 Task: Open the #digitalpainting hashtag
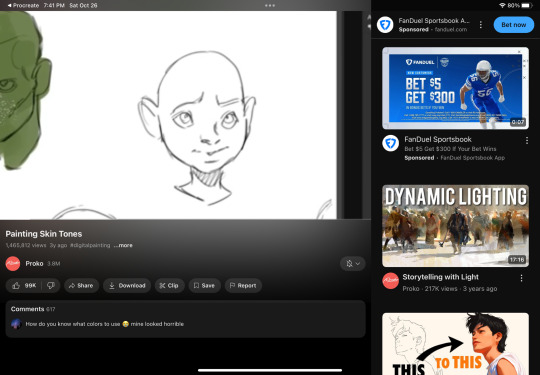(x=90, y=246)
